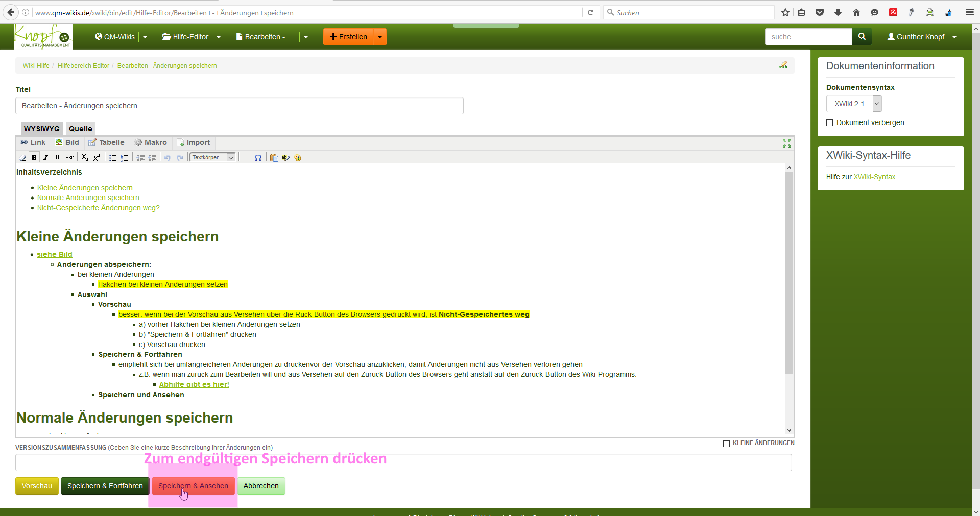980x516 pixels.
Task: Insert a special character with the Omega icon
Action: click(x=258, y=158)
